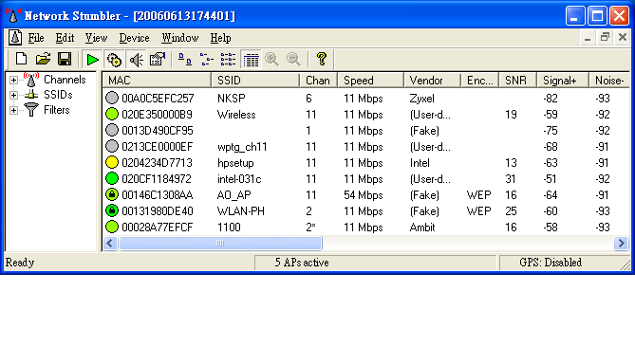Select the gray icon for 0013D490CF95
This screenshot has height=364, width=635.
coord(112,130)
